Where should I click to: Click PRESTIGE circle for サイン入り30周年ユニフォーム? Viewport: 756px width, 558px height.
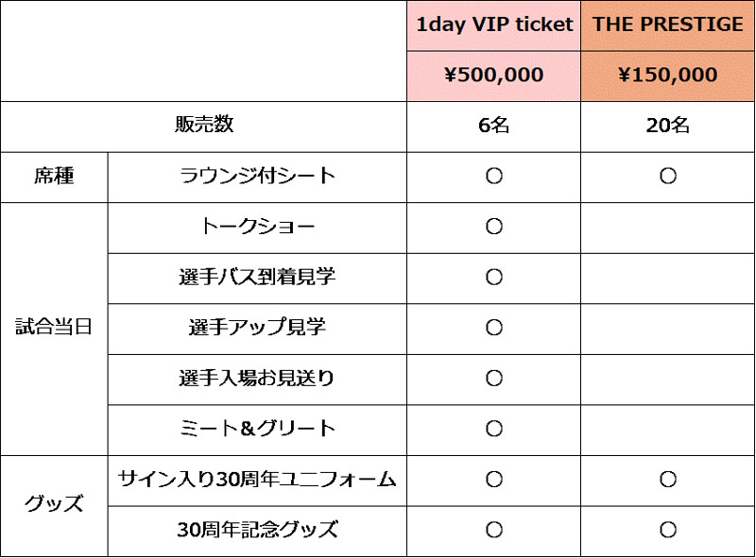coord(668,479)
